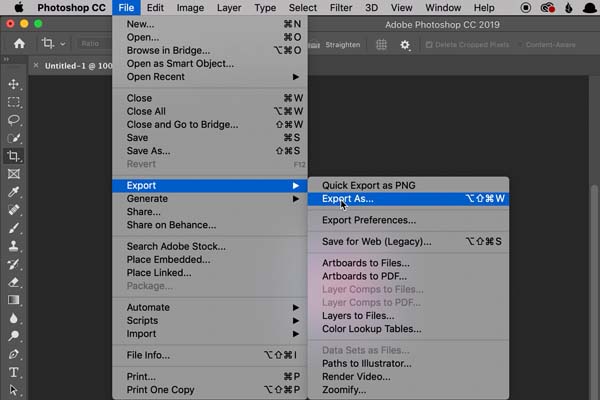Expand the Import submenu

(x=210, y=334)
